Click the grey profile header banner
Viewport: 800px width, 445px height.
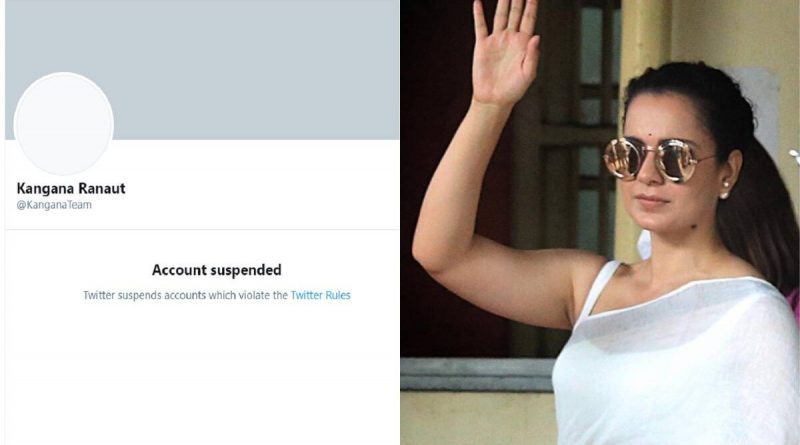pyautogui.click(x=202, y=70)
